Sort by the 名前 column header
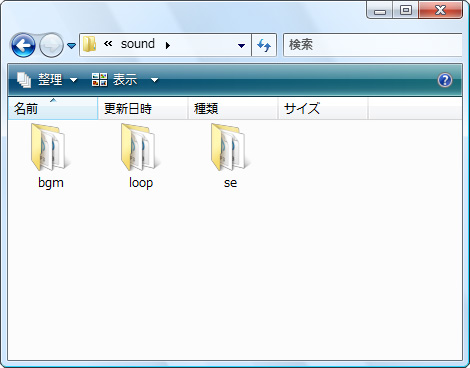Viewport: 470px width, 368px height. (x=53, y=108)
